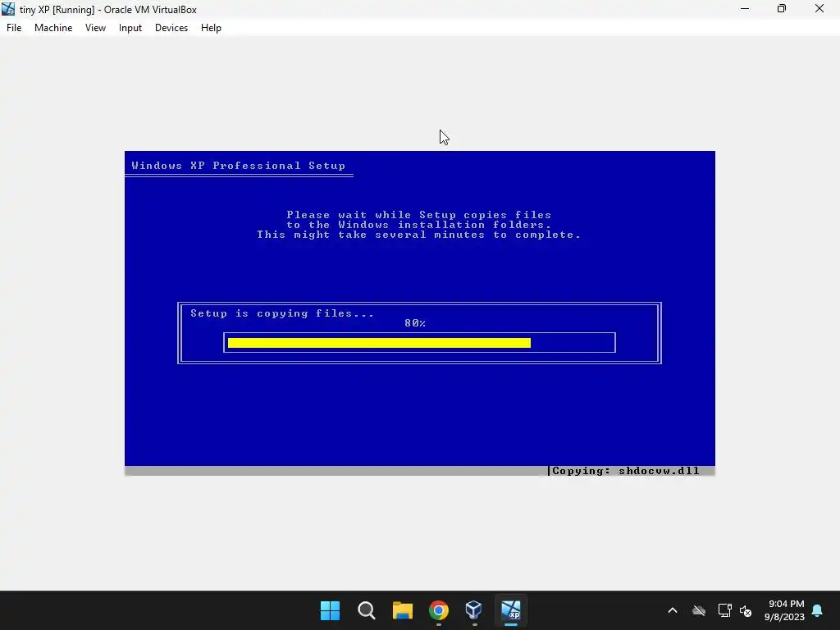Click the Setup is copying files text
Image resolution: width=840 pixels, height=630 pixels.
tap(282, 313)
